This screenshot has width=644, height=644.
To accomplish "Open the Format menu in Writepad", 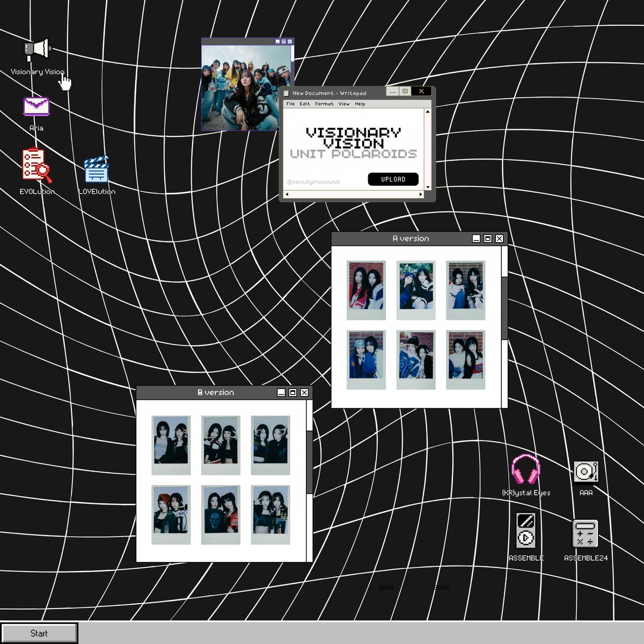I will (x=324, y=104).
